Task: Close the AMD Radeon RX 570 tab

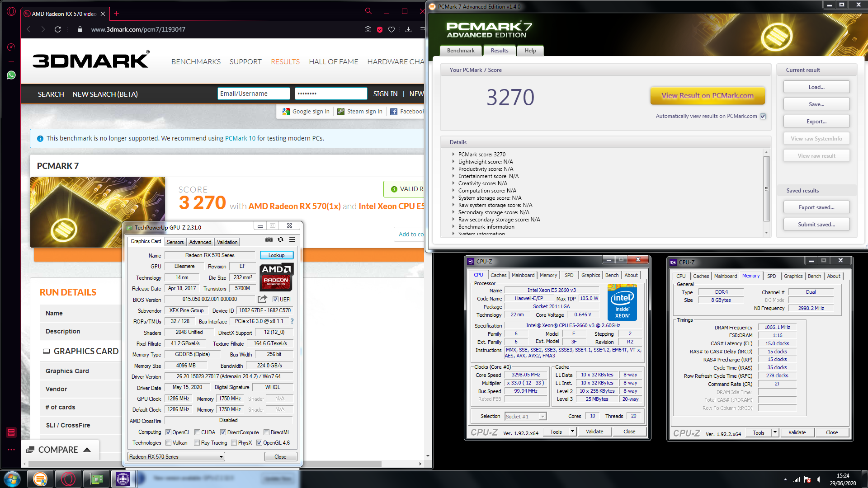Action: [103, 14]
